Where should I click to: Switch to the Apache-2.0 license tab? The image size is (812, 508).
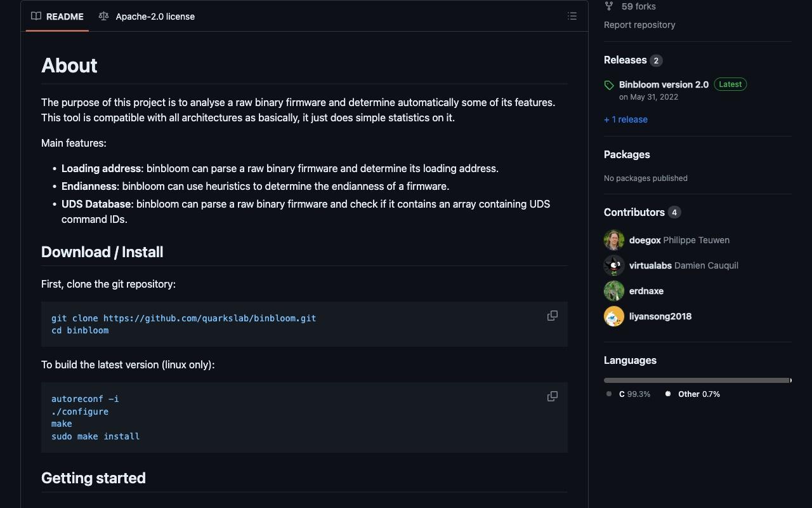(x=147, y=17)
